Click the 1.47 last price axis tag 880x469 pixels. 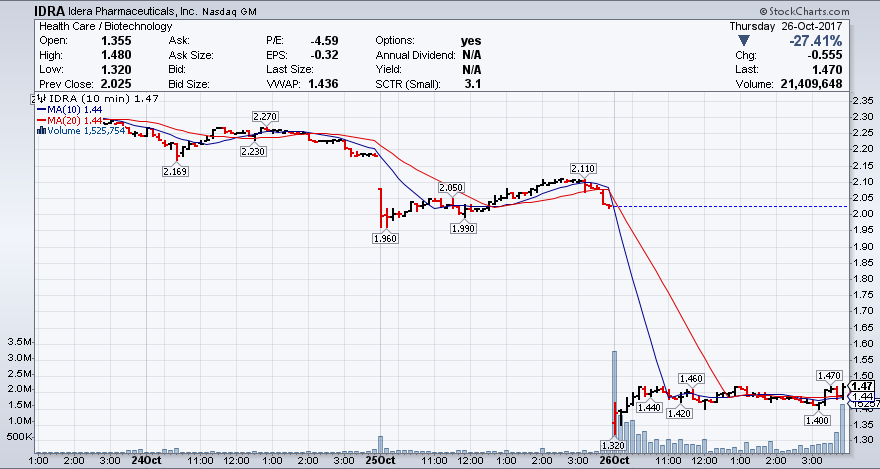coord(863,386)
